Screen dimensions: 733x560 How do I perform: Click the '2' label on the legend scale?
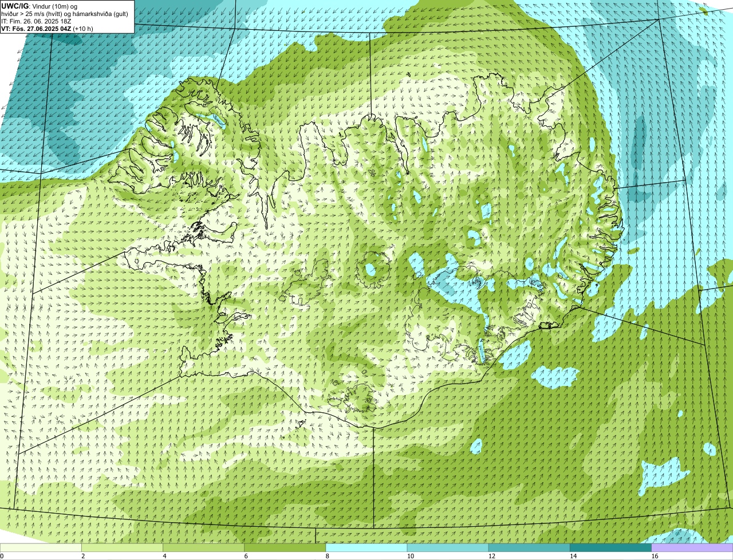(x=83, y=556)
